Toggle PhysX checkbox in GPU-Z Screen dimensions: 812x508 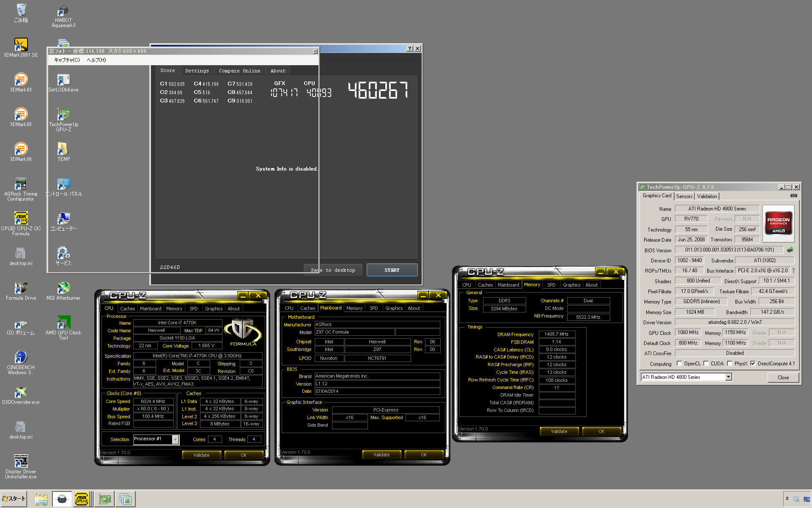(730, 364)
